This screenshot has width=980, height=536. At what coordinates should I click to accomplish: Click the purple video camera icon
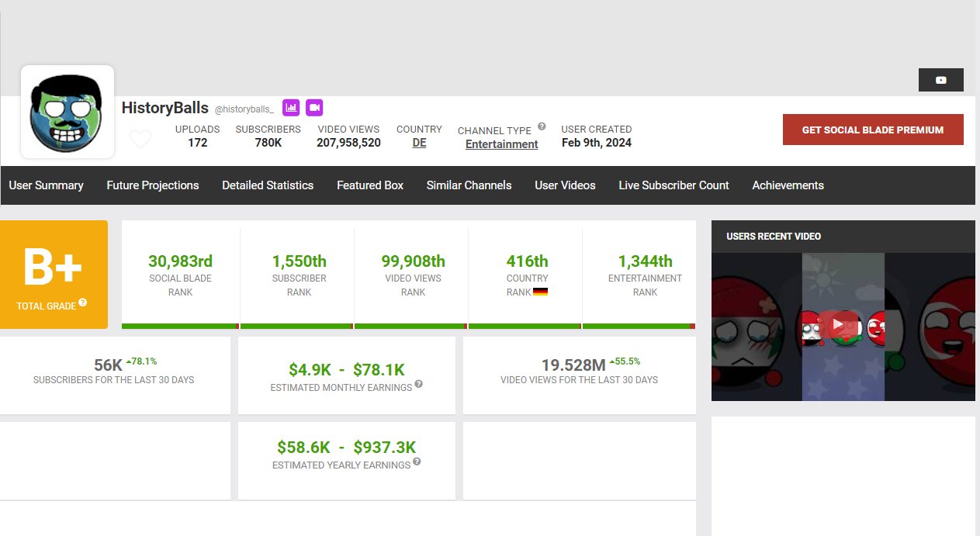(x=314, y=108)
